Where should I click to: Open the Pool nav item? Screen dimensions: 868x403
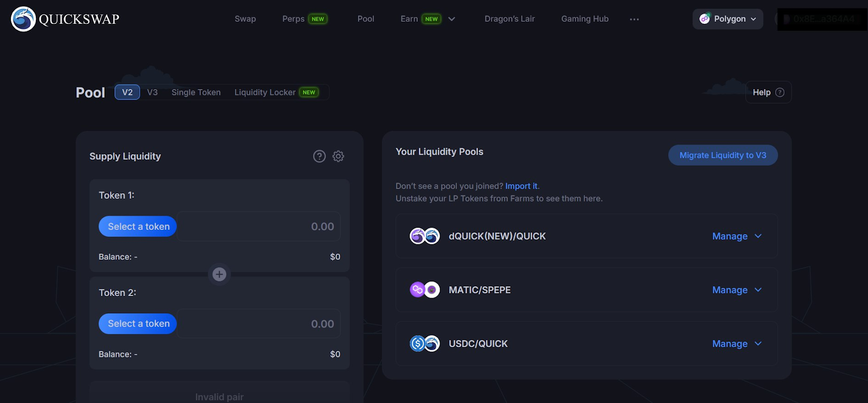(366, 19)
